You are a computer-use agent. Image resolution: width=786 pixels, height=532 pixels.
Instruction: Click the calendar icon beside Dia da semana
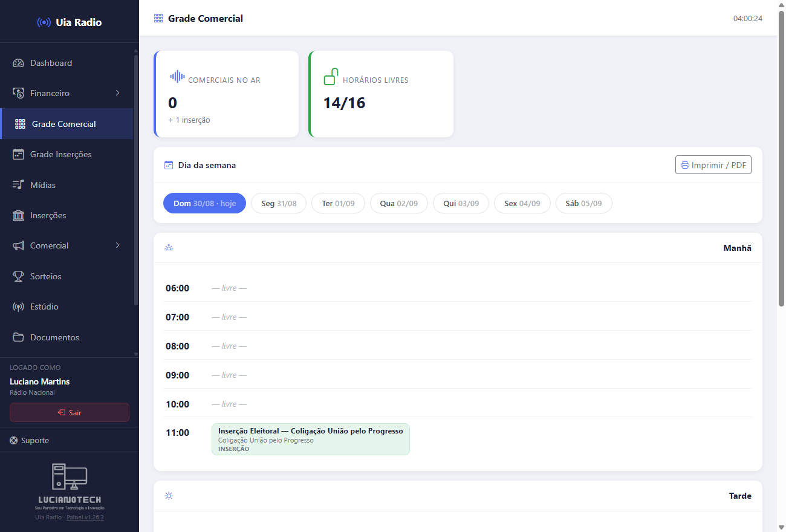click(x=169, y=165)
